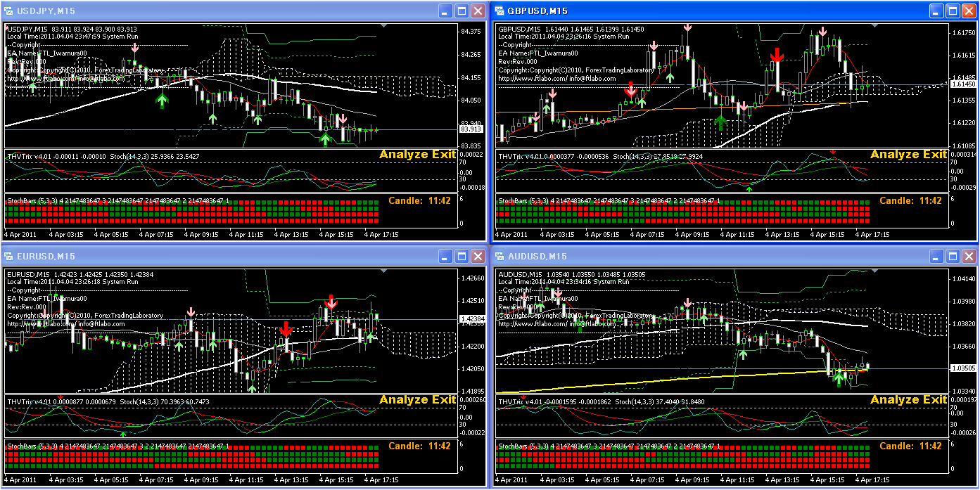Minimize the AUDUSD,M15 chart window
Screen dimensions: 980x490
(937, 256)
